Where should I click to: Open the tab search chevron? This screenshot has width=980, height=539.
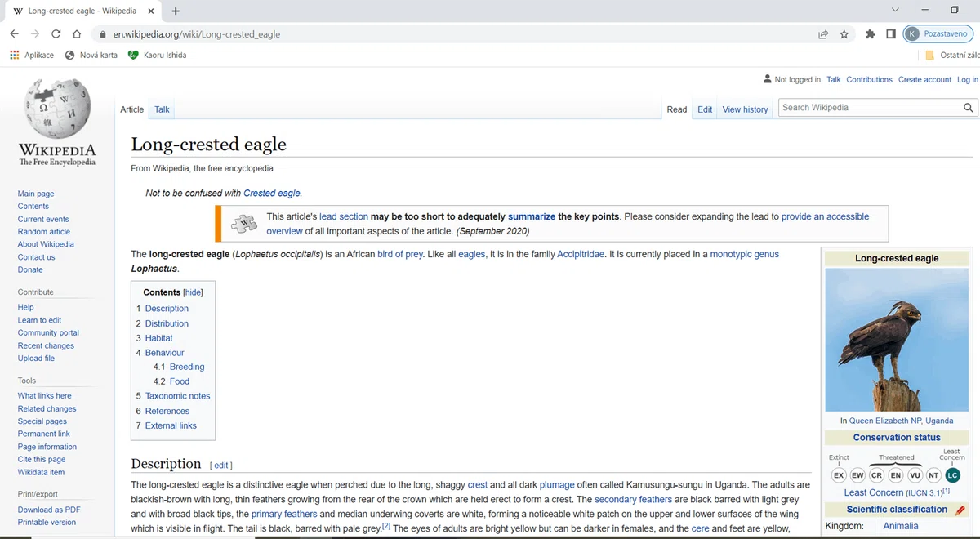pyautogui.click(x=895, y=10)
